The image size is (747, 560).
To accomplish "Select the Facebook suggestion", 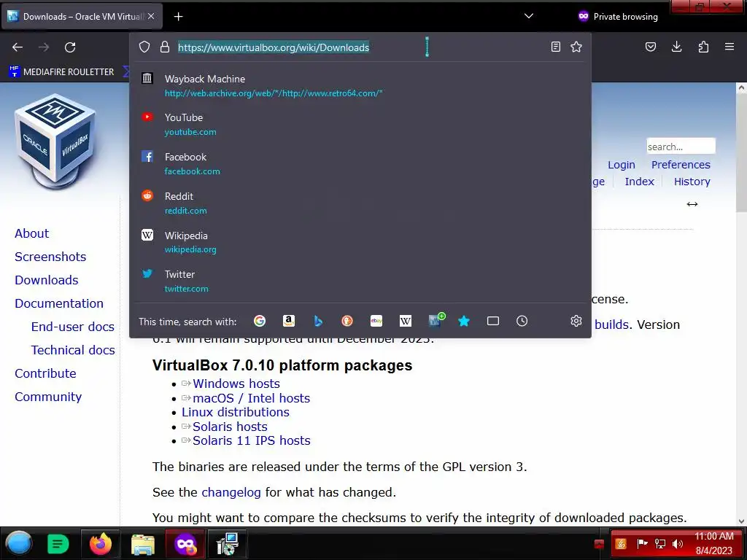I will [360, 164].
